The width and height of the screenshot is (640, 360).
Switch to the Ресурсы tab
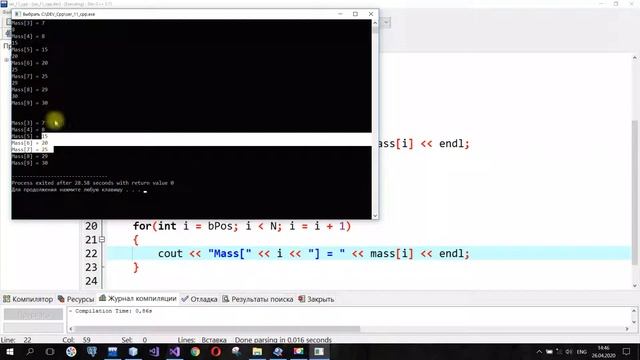[x=76, y=299]
